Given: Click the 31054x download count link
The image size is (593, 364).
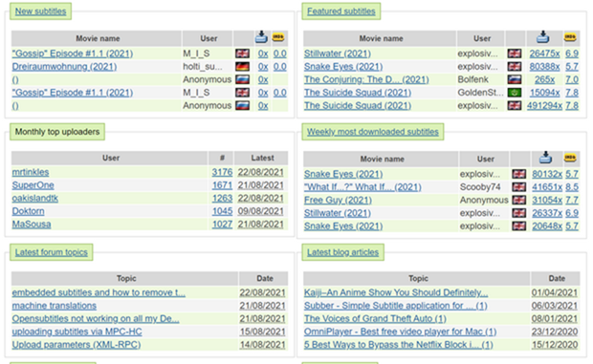Looking at the screenshot, I should coord(547,200).
